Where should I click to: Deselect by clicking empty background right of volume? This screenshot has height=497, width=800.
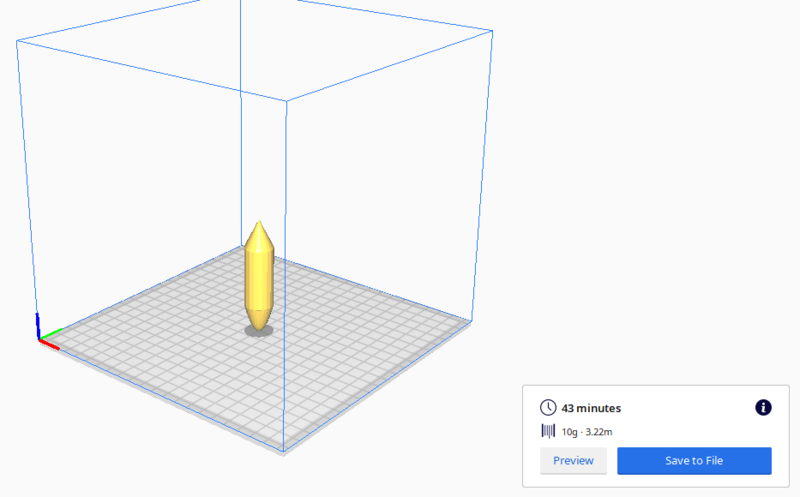tap(650, 200)
